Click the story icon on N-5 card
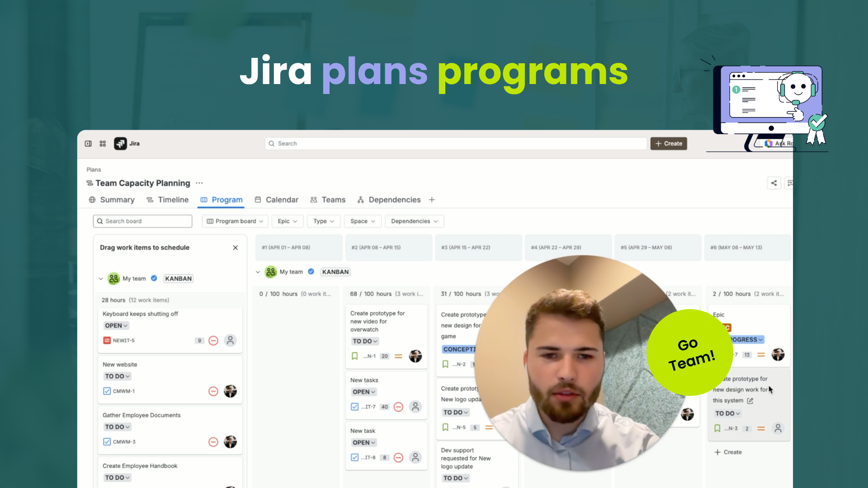Screen dimensions: 868x488 (x=445, y=427)
